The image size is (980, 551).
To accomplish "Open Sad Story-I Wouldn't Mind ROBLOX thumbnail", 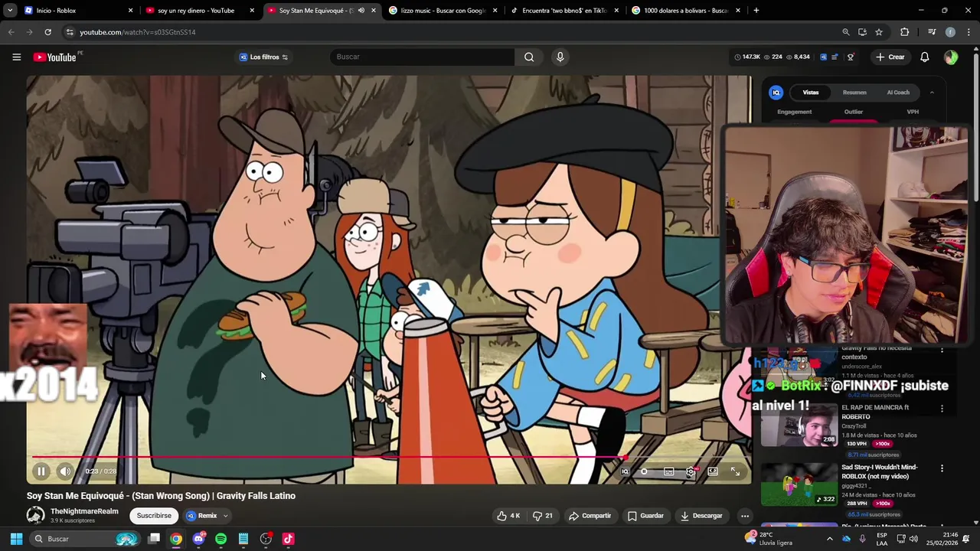I will (799, 484).
